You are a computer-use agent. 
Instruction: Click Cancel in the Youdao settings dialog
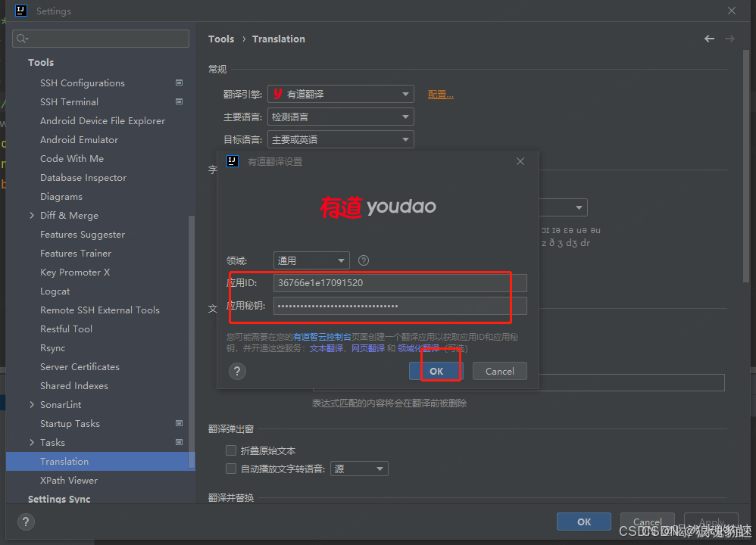click(499, 371)
